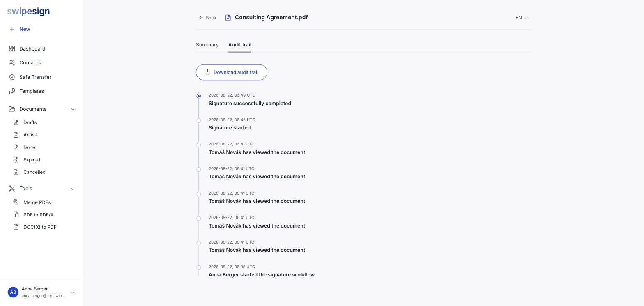This screenshot has width=644, height=306.
Task: Switch to the Summary tab
Action: (x=207, y=45)
